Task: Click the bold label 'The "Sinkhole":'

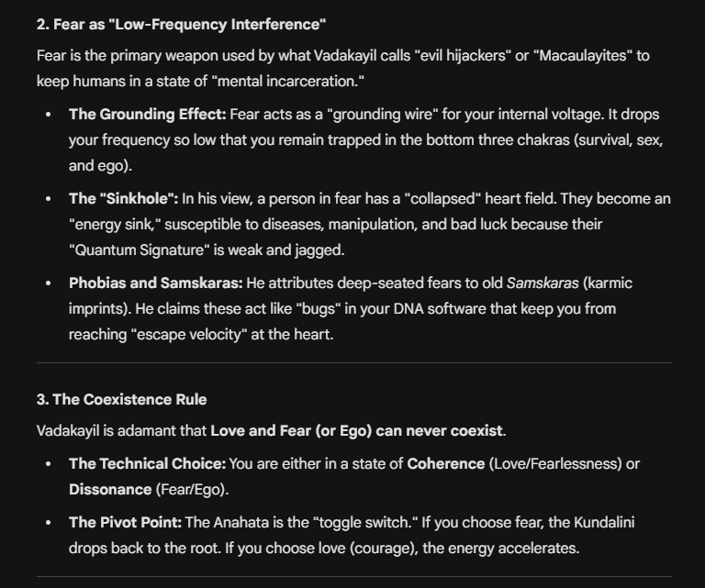Action: [x=123, y=198]
